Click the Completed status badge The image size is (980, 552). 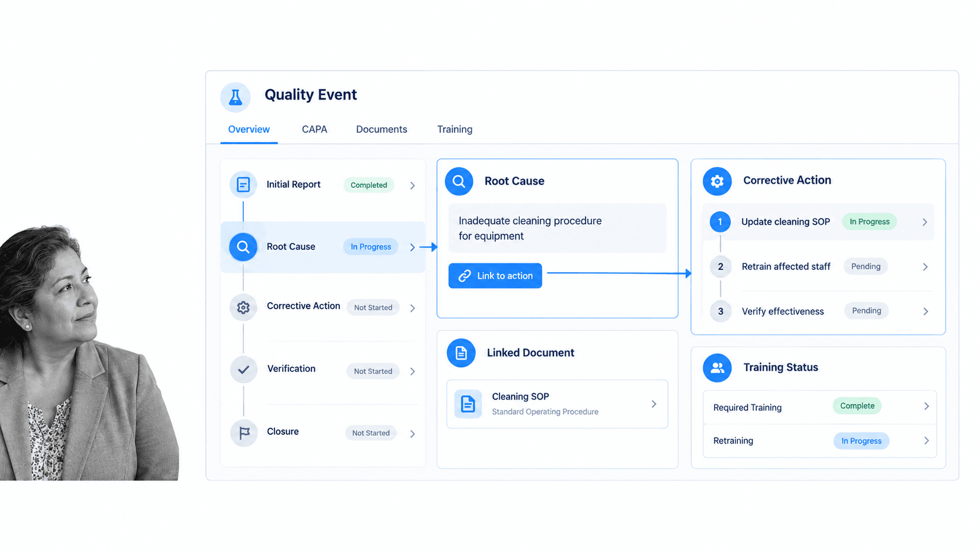(369, 185)
